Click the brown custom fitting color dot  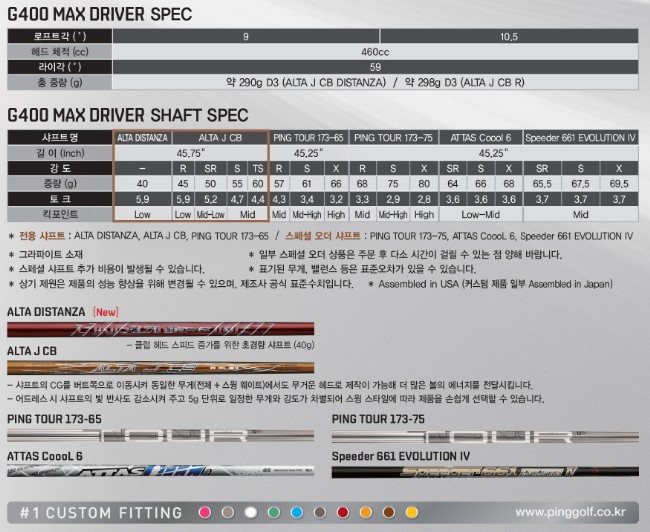tap(389, 512)
